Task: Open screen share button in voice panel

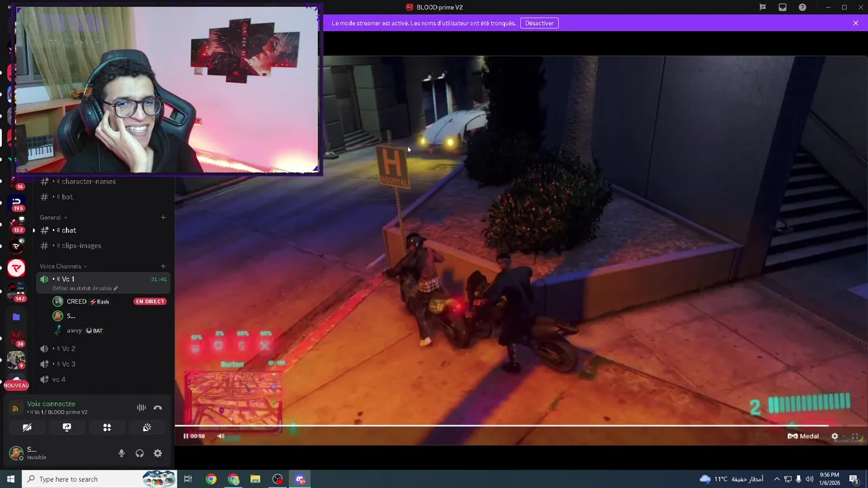Action: click(66, 428)
